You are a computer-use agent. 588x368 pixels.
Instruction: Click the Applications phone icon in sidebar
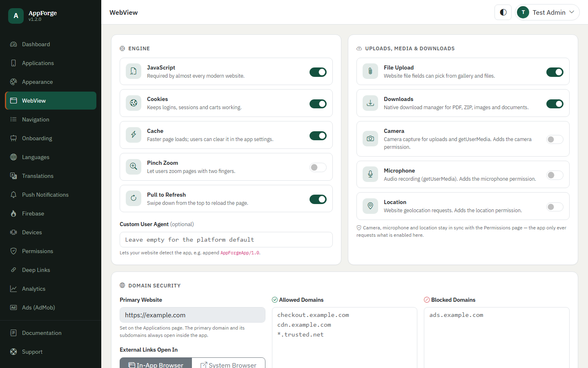13,63
